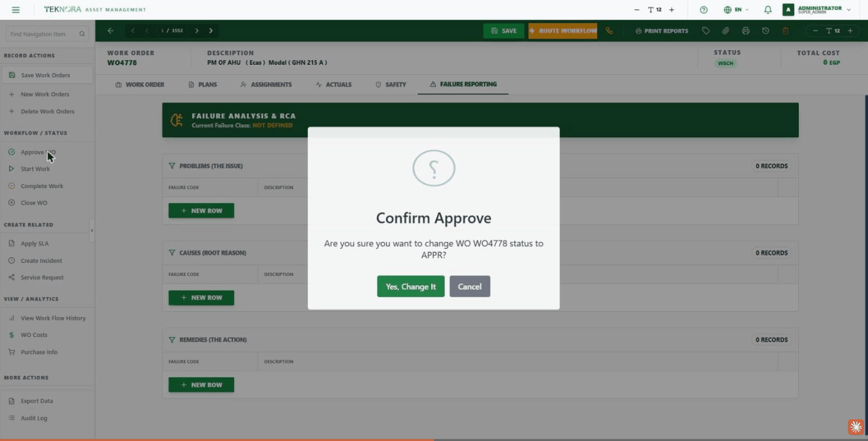Increase record toolbar font size
868x441 pixels.
pyautogui.click(x=850, y=31)
